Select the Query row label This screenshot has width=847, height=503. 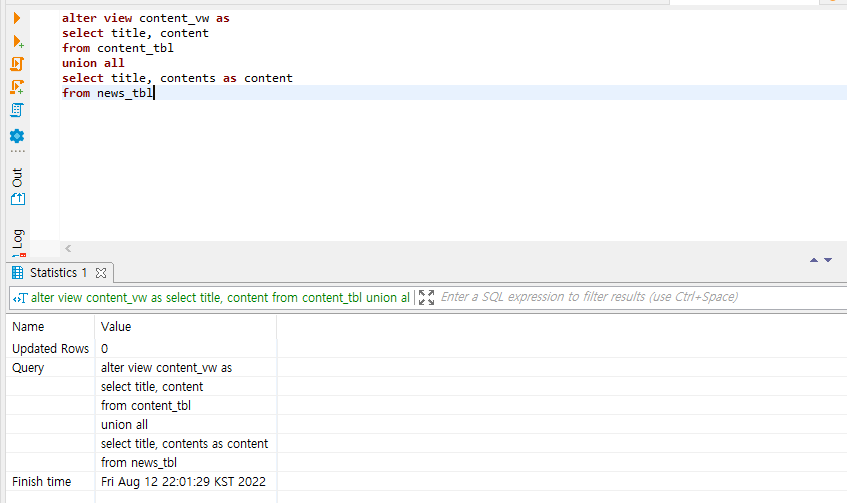tap(28, 368)
